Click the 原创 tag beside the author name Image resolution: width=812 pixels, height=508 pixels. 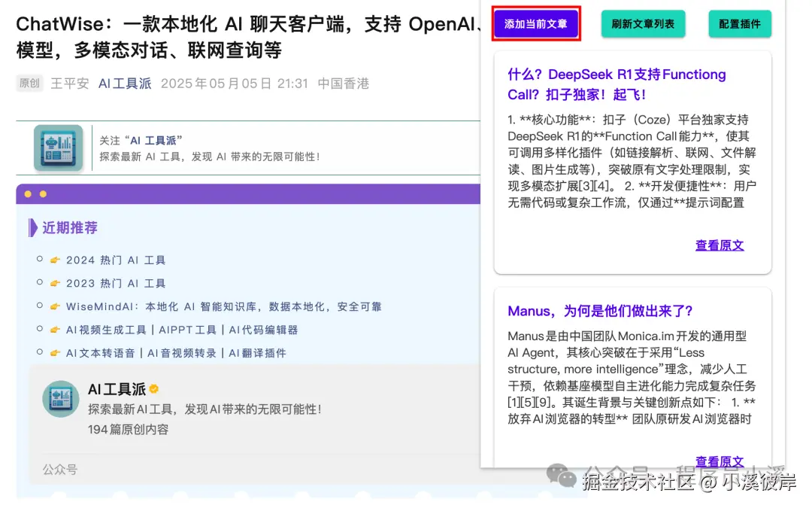click(x=29, y=84)
